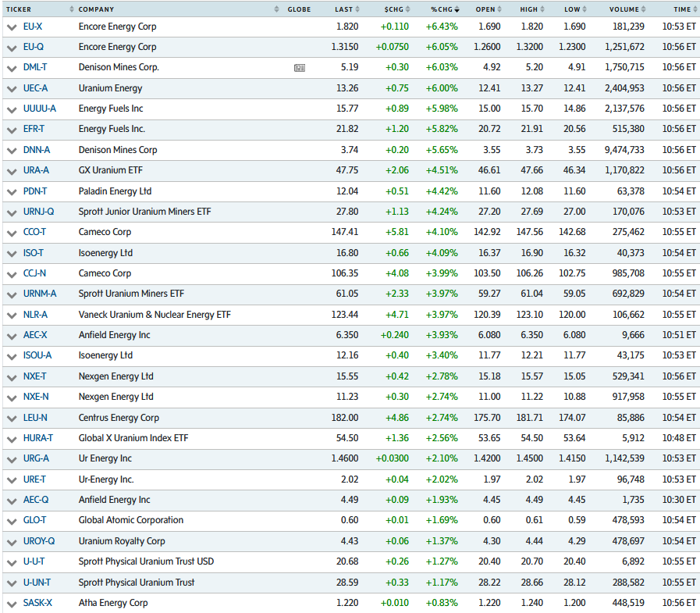Open the GLO-T ticker link
This screenshot has width=700, height=613.
[x=34, y=521]
